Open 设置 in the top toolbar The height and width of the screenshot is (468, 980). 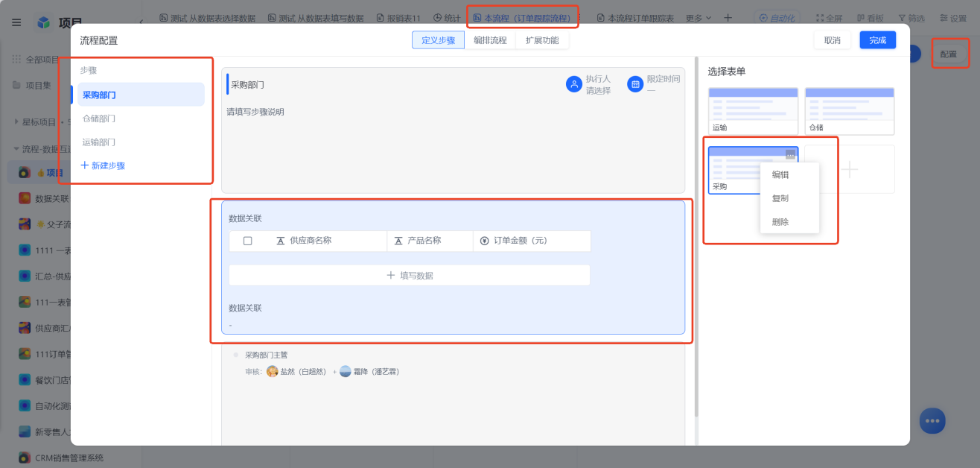(x=952, y=17)
